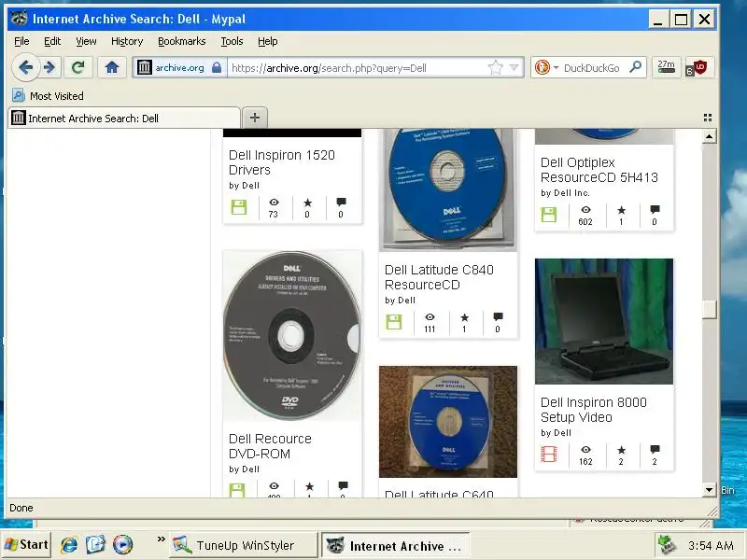Click the reviews bubble on Inspiron 8000 card
Image resolution: width=747 pixels, height=560 pixels.
(x=655, y=449)
